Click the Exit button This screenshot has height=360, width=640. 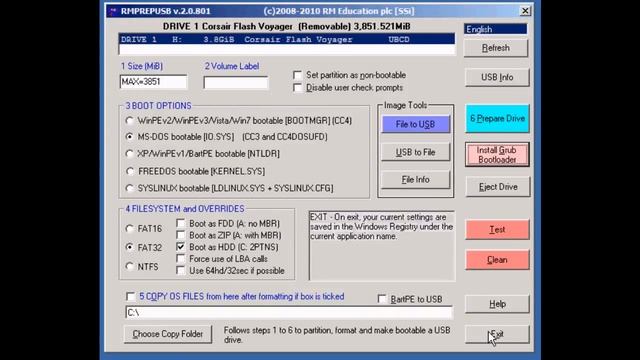(497, 334)
